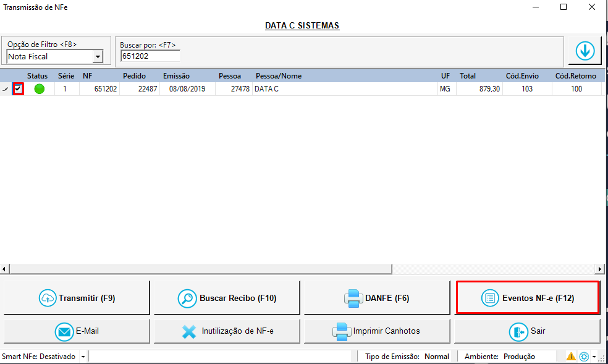Click the green status indicator of the invoice
The image size is (608, 364).
40,89
